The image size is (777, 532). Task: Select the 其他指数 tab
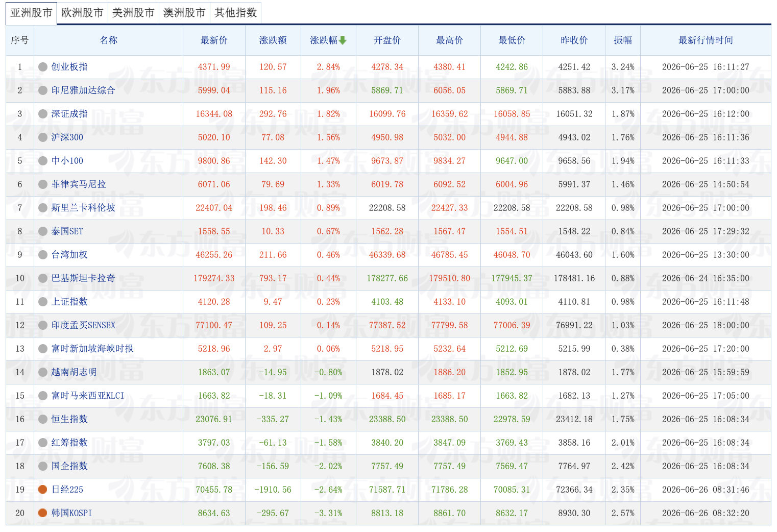(x=235, y=13)
